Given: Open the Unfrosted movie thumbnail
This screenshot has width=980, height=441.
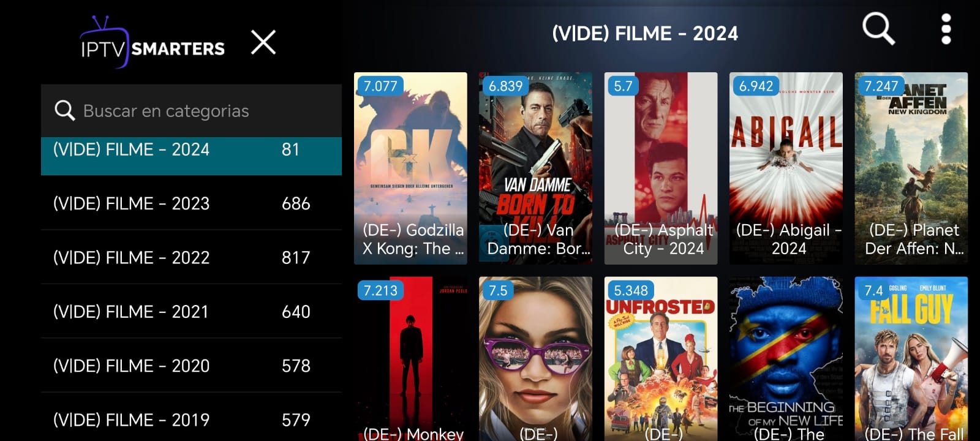Looking at the screenshot, I should click(x=661, y=359).
